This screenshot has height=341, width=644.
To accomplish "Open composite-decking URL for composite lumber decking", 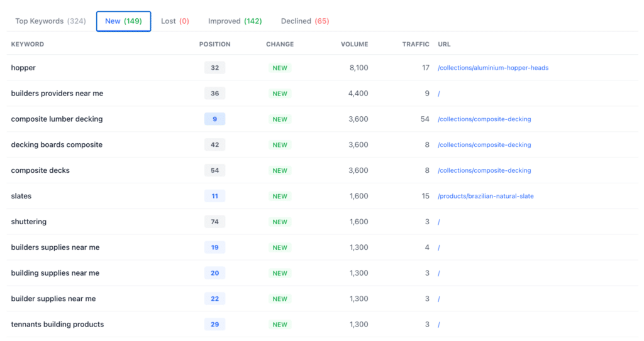I will pos(484,119).
